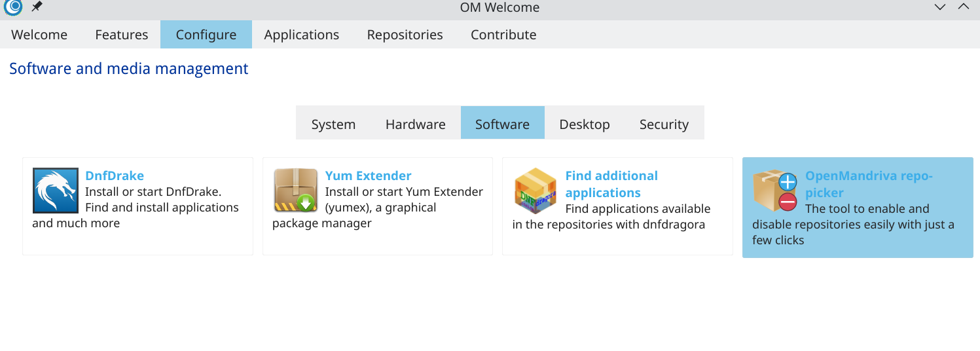Switch to the Features tab
980x351 pixels.
click(122, 35)
